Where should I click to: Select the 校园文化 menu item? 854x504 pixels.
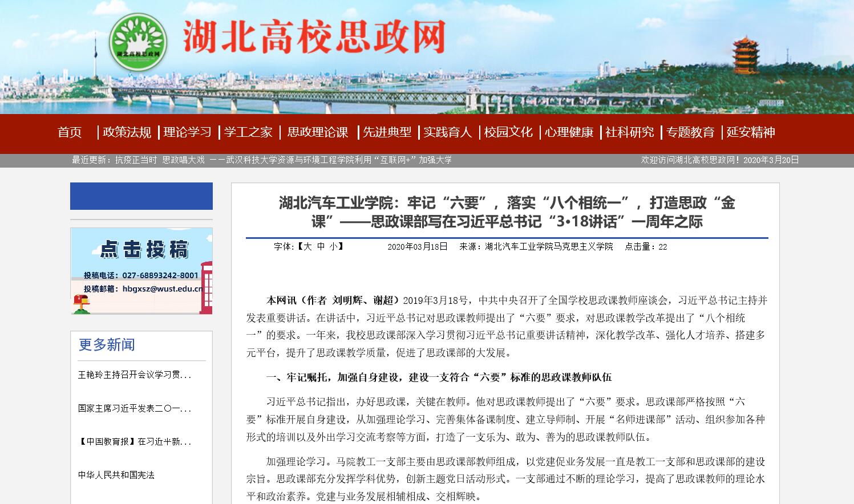pyautogui.click(x=508, y=132)
